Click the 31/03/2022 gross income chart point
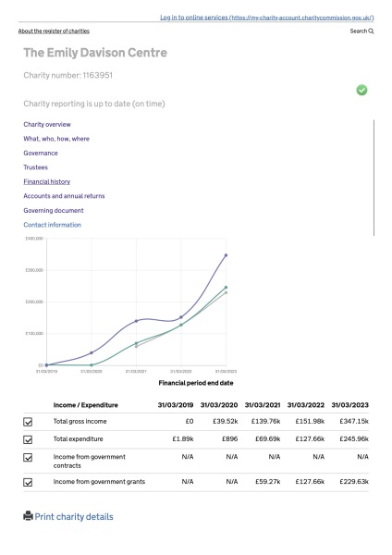Image resolution: width=392 pixels, height=555 pixels. point(181,317)
